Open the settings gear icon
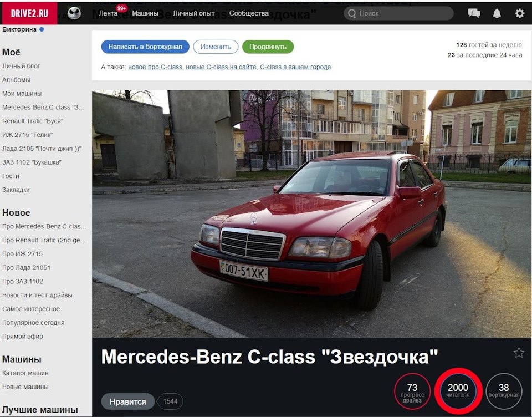The width and height of the screenshot is (532, 417). click(x=519, y=13)
